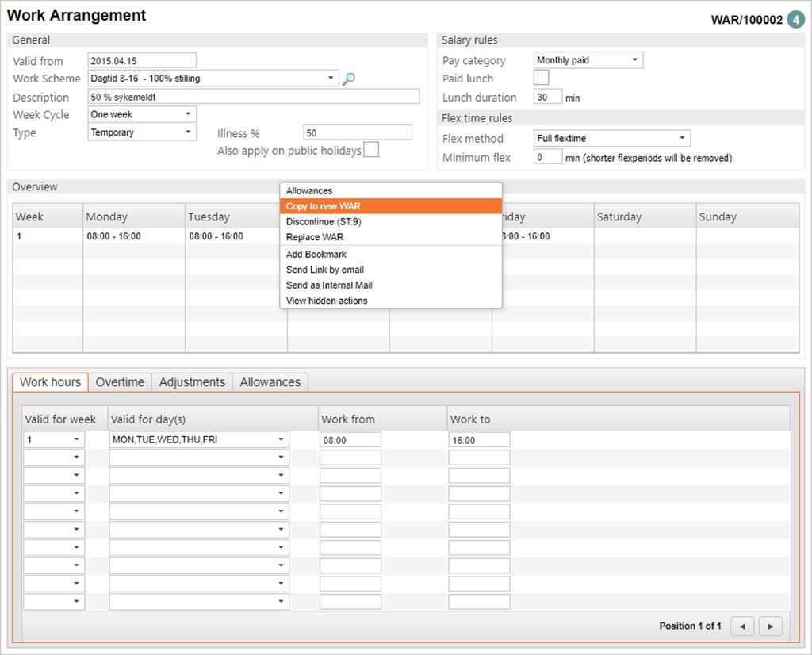Expand the Work Scheme dropdown
The width and height of the screenshot is (812, 655).
pos(331,79)
